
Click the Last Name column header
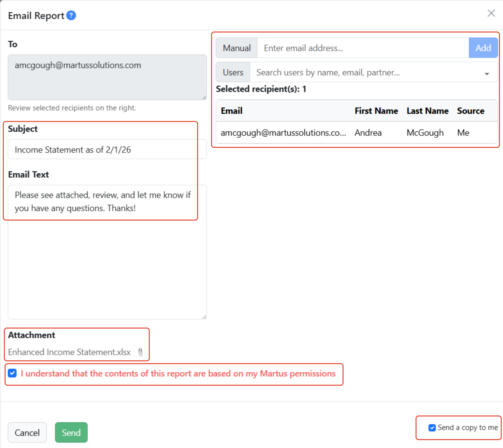click(427, 111)
